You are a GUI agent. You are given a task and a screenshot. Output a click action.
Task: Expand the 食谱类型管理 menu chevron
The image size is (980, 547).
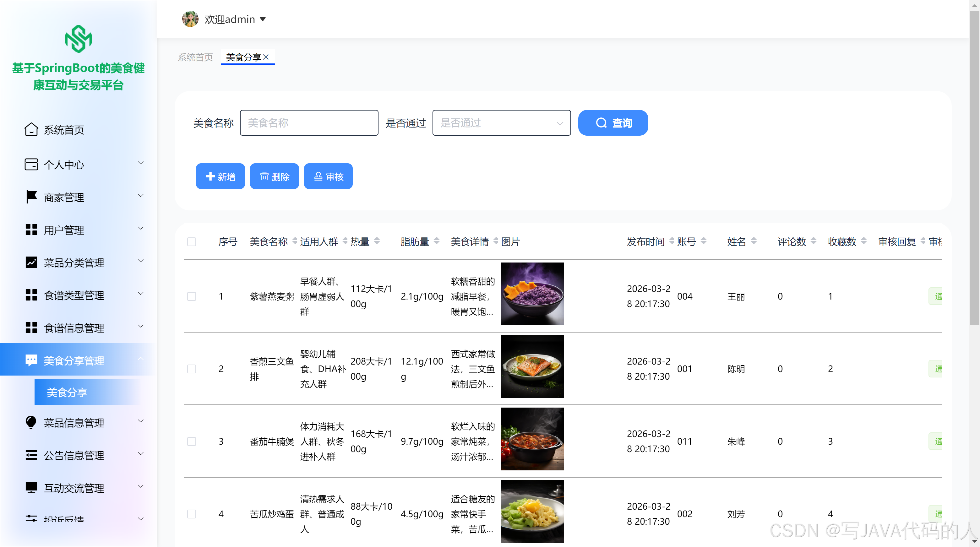(141, 293)
